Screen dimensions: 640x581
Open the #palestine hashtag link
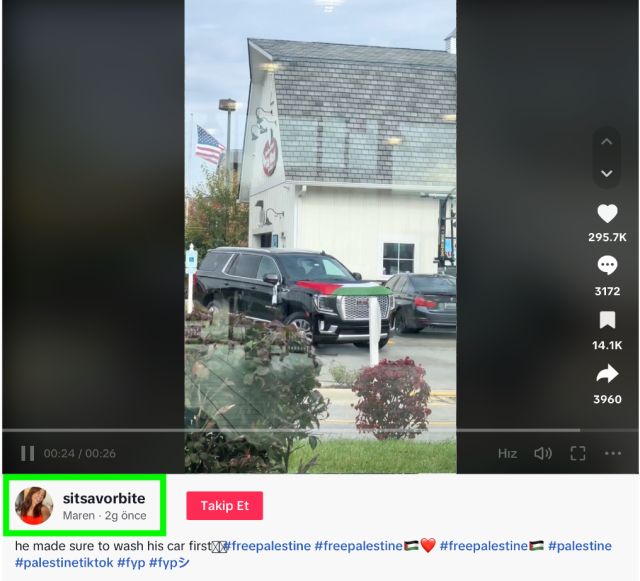(x=580, y=546)
